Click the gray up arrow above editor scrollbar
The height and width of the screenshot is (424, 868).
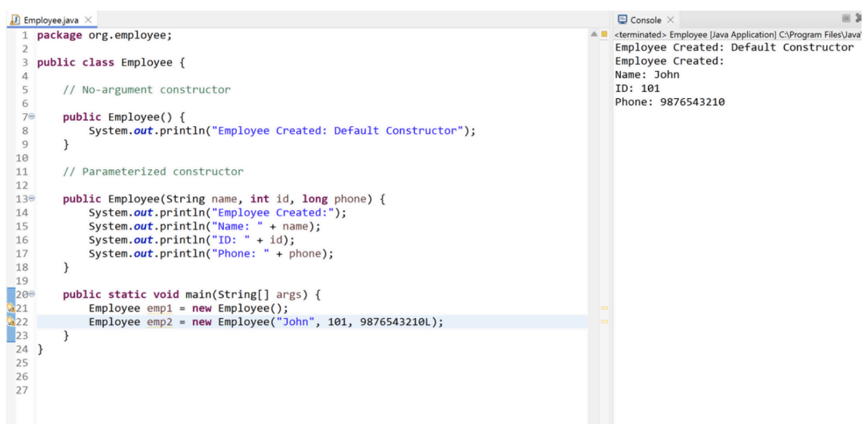[594, 34]
